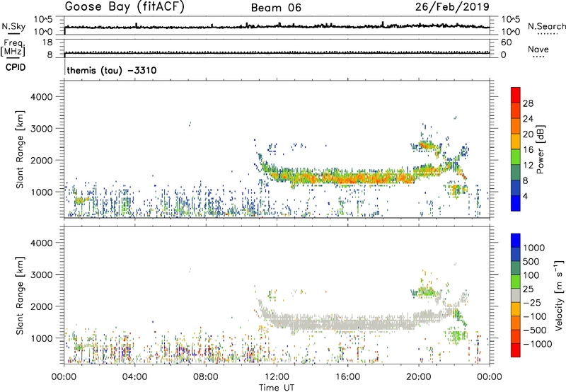Click 'Slant Range [km]' label of velocity panel

click(x=20, y=295)
